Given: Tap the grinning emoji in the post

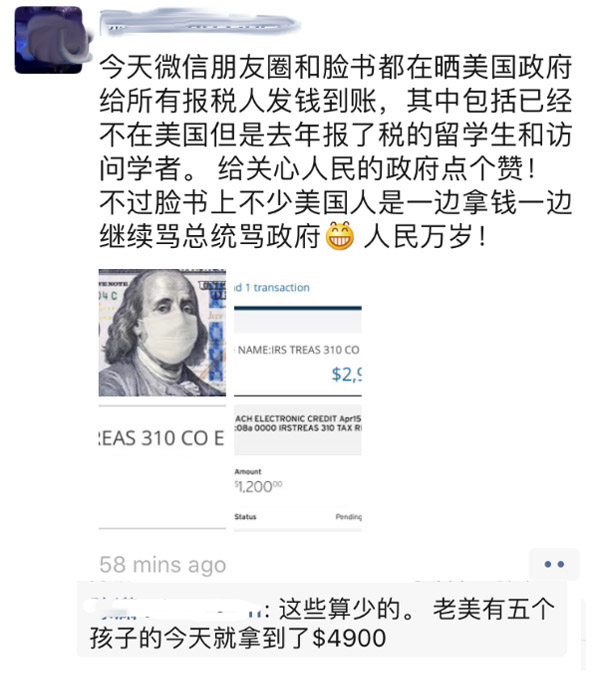Looking at the screenshot, I should (340, 236).
